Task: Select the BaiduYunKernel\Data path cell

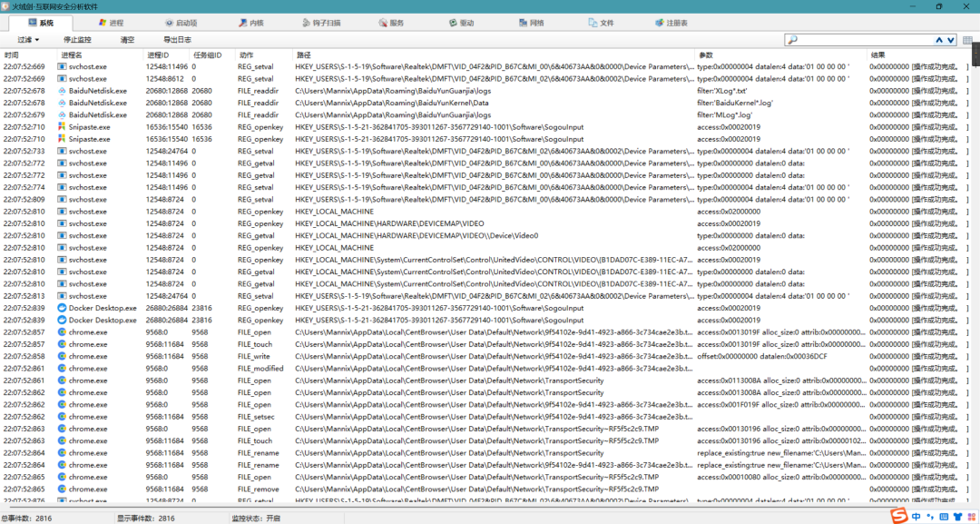Action: pos(391,103)
